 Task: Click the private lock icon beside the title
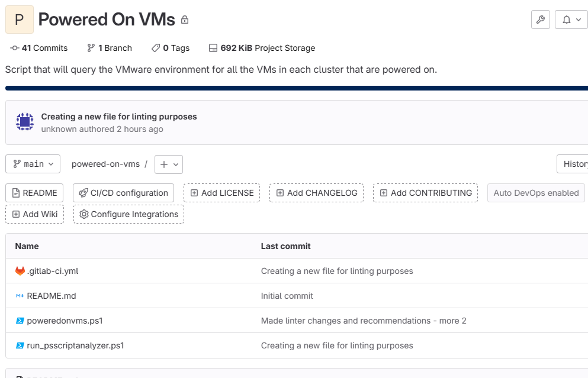(x=185, y=20)
